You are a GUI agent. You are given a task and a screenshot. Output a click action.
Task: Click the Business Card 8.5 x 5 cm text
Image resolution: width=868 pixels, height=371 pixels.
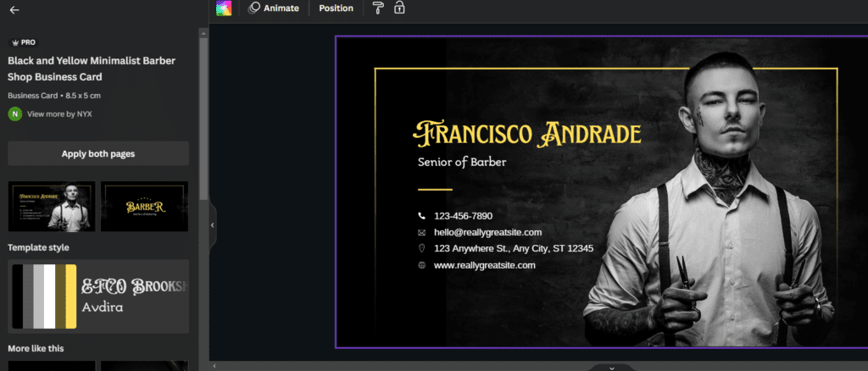click(54, 95)
